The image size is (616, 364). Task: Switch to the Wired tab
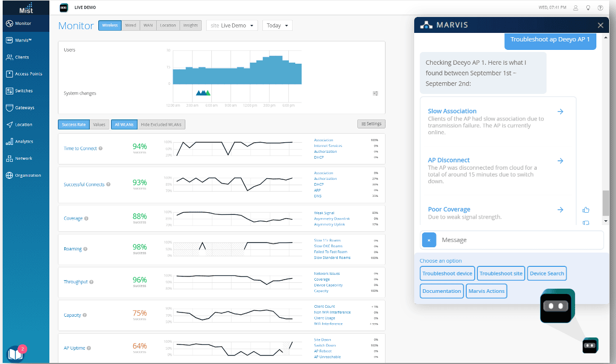(131, 25)
